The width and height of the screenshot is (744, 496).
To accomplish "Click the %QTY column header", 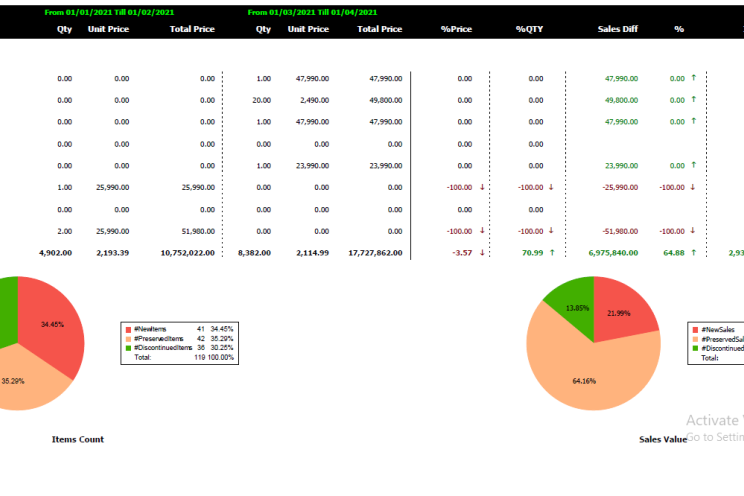I will [529, 29].
